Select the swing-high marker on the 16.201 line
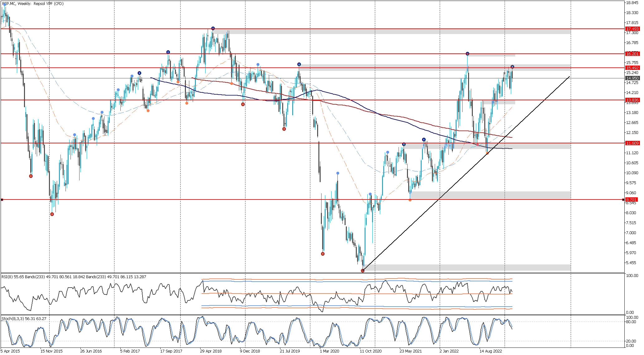The width and height of the screenshot is (644, 355). point(467,54)
